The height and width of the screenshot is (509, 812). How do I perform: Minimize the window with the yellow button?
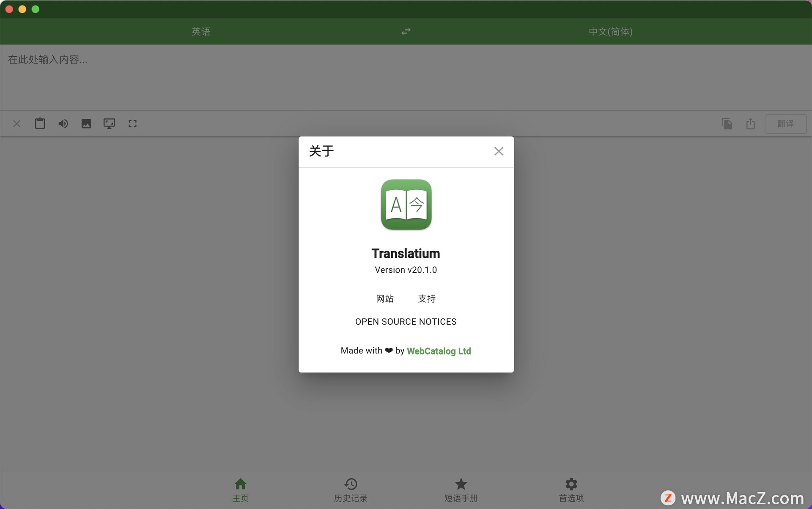22,9
